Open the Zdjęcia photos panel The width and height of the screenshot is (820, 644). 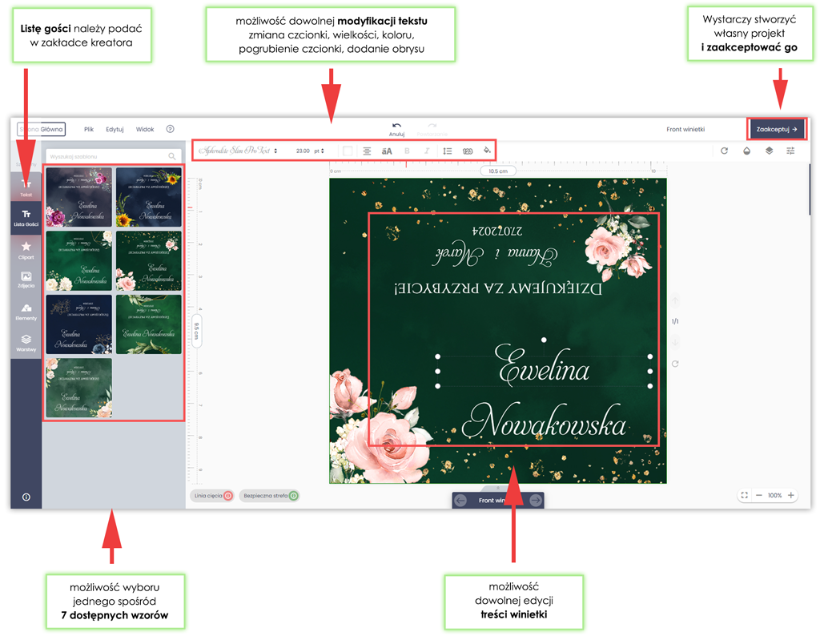click(x=26, y=280)
